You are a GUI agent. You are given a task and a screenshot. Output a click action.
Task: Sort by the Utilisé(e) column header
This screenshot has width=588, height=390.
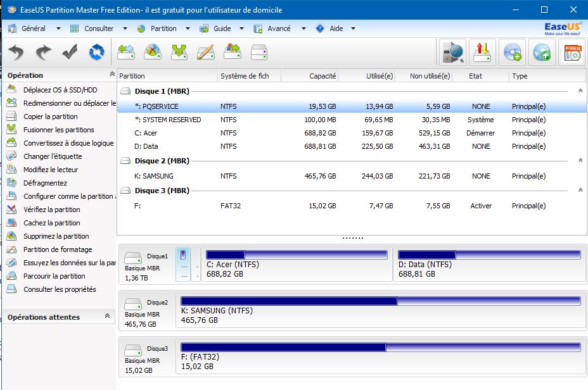[367, 76]
